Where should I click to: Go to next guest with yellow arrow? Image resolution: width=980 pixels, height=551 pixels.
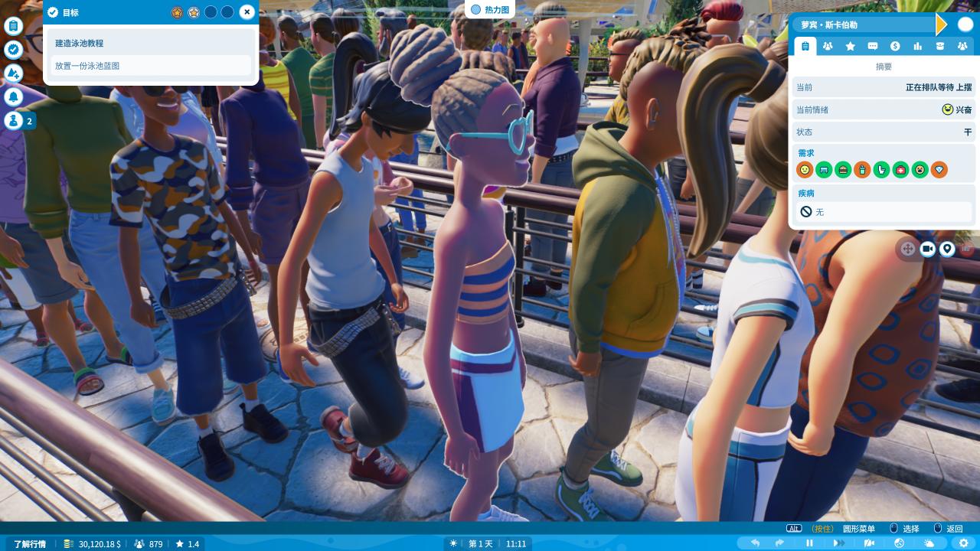pyautogui.click(x=942, y=24)
